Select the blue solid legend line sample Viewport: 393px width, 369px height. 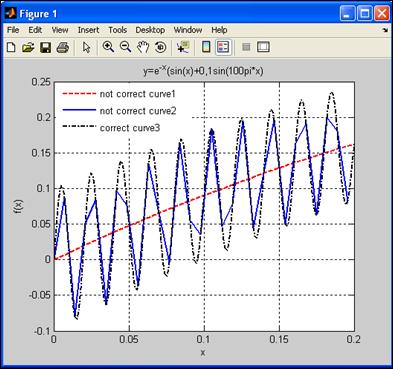coord(79,111)
